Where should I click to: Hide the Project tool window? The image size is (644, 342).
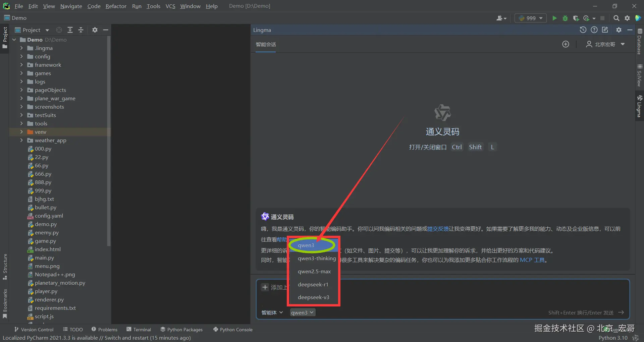point(106,30)
